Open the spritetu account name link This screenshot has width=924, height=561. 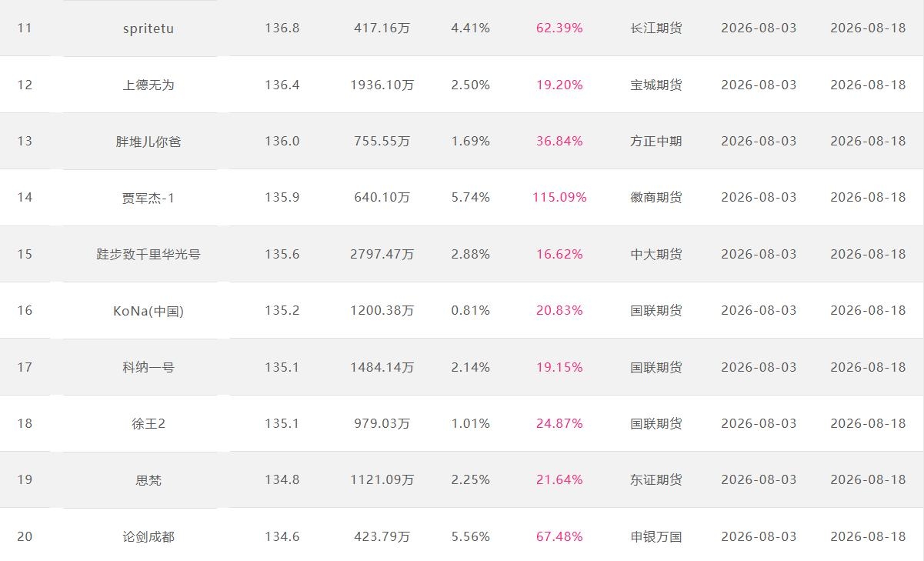[x=148, y=28]
